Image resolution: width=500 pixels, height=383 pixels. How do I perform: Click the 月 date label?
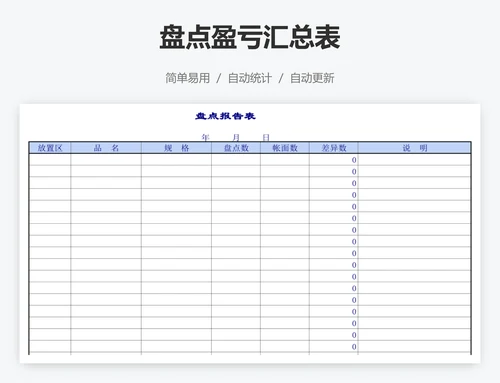[x=236, y=137]
